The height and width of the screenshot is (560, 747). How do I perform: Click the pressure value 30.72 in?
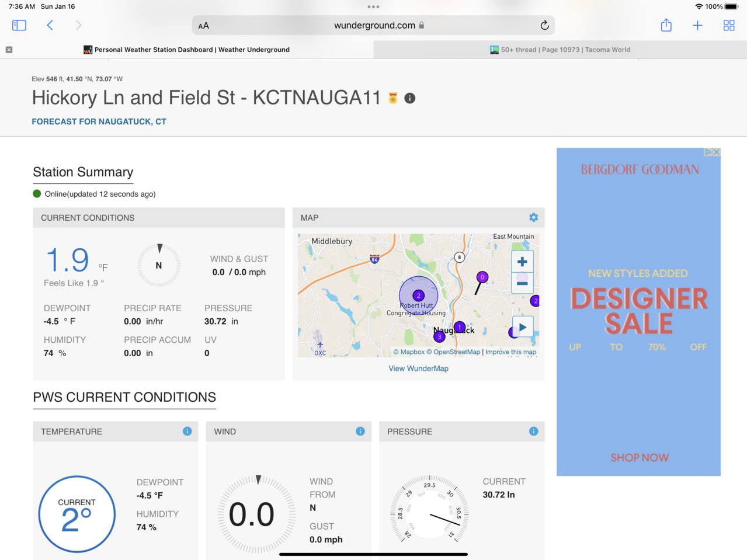[x=221, y=321]
